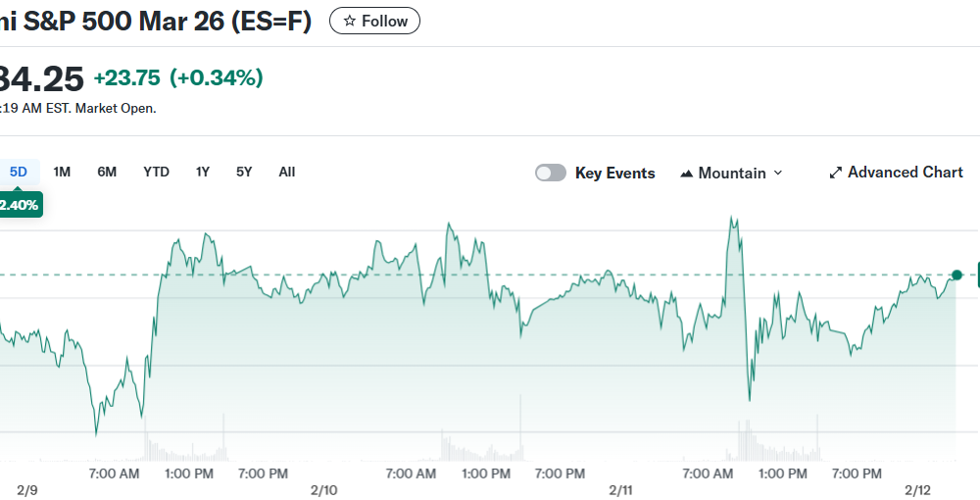Click the Market Open status text
Viewport: 980px width, 500px height.
(116, 109)
